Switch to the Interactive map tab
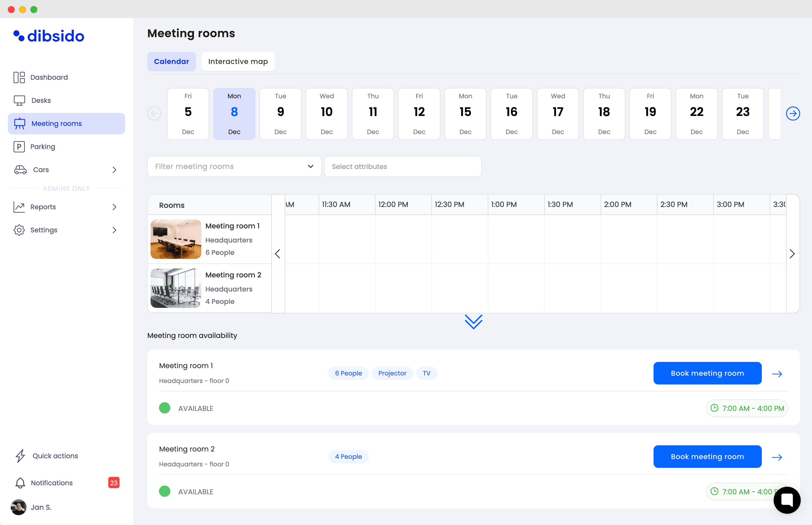The height and width of the screenshot is (525, 812). 238,61
